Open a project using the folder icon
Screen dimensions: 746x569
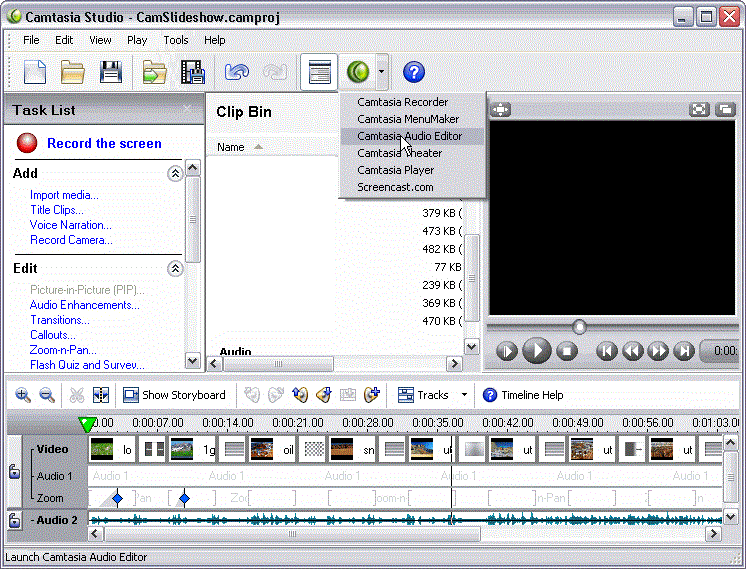[x=72, y=72]
